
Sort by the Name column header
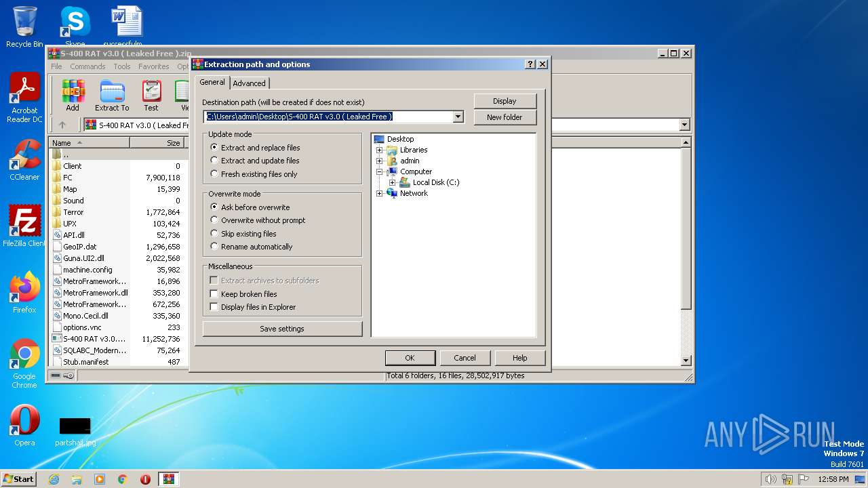[90, 143]
